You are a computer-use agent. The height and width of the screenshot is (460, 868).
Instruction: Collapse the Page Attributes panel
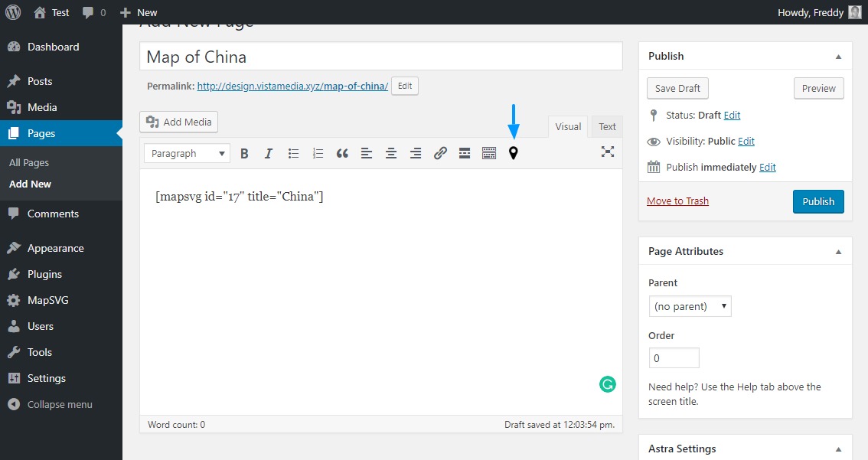838,252
